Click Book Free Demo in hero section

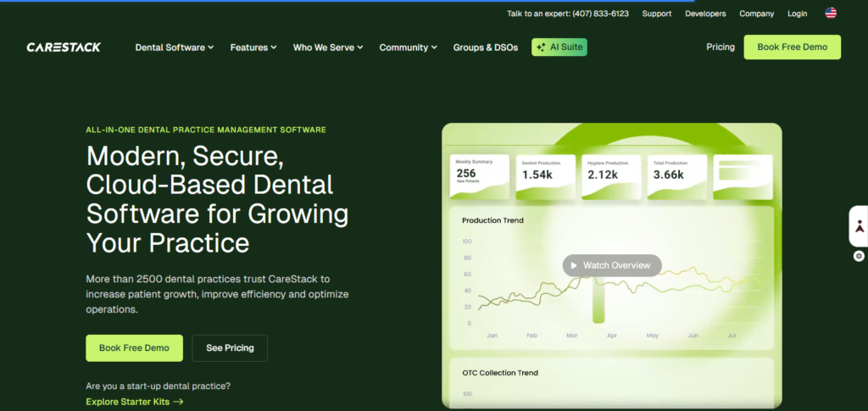click(134, 348)
